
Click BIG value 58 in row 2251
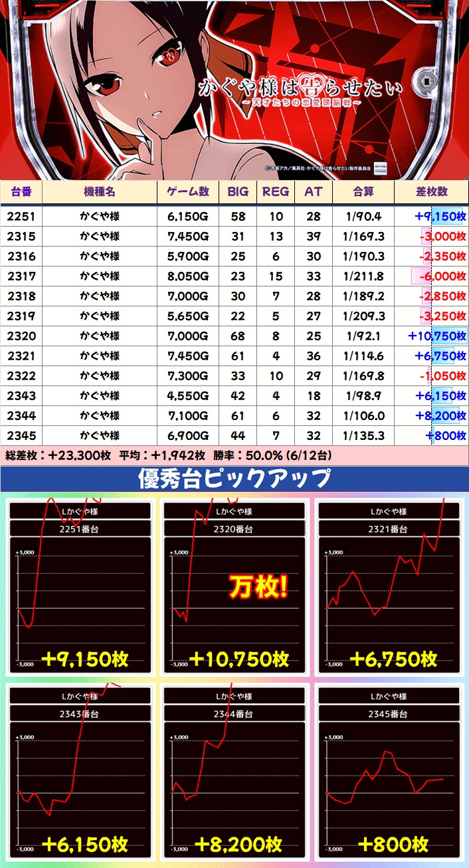pos(238,216)
